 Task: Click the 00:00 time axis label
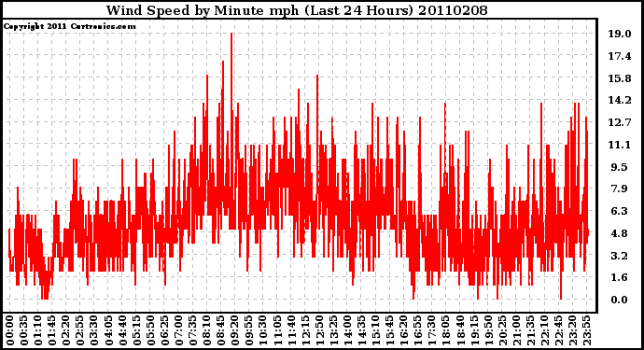tap(10, 330)
